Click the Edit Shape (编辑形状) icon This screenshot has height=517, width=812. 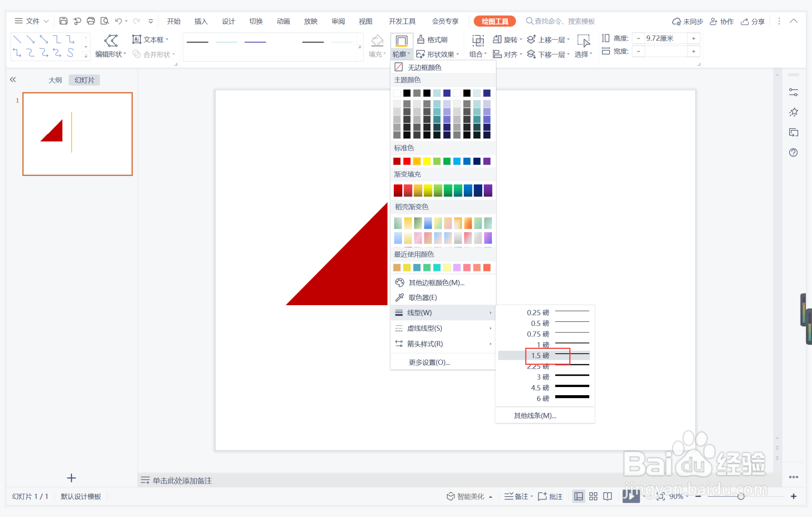pos(111,40)
